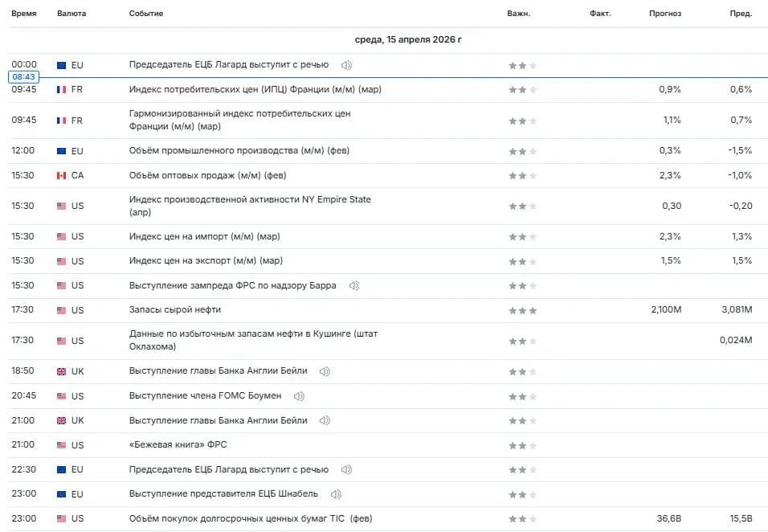Click date header среда, 15 апреля 2026
Viewport: 768px width, 532px height.
[x=408, y=39]
